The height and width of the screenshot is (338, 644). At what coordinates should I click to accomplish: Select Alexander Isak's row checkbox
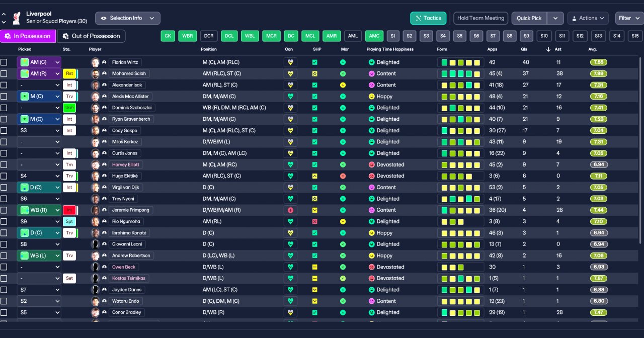tap(4, 85)
